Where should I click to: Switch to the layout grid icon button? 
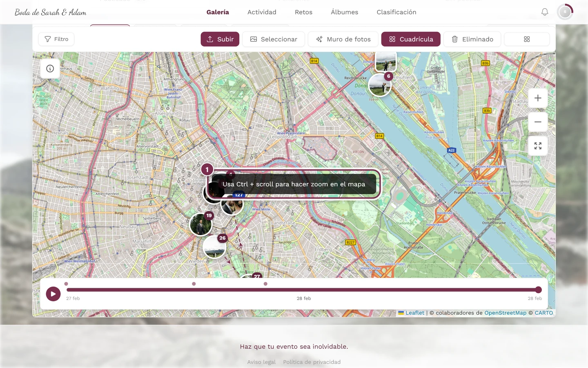pos(527,39)
